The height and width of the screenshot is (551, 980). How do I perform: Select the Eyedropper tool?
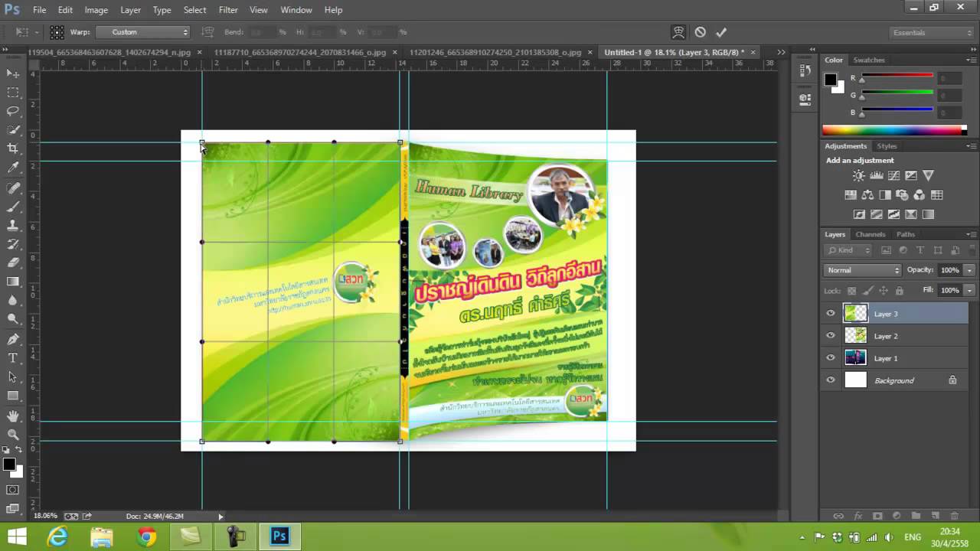(13, 168)
